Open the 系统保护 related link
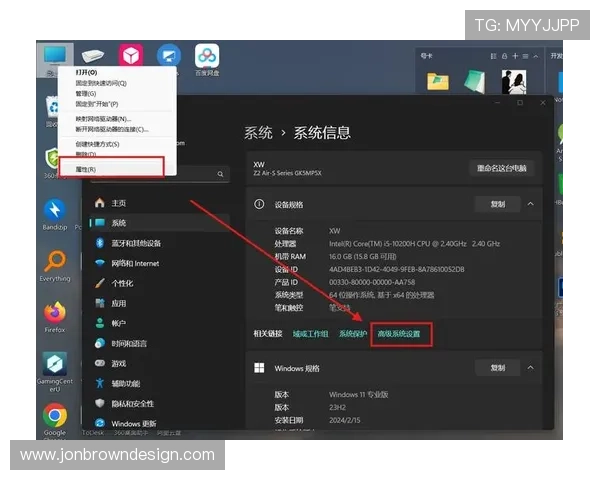The width and height of the screenshot is (600, 480). [352, 334]
